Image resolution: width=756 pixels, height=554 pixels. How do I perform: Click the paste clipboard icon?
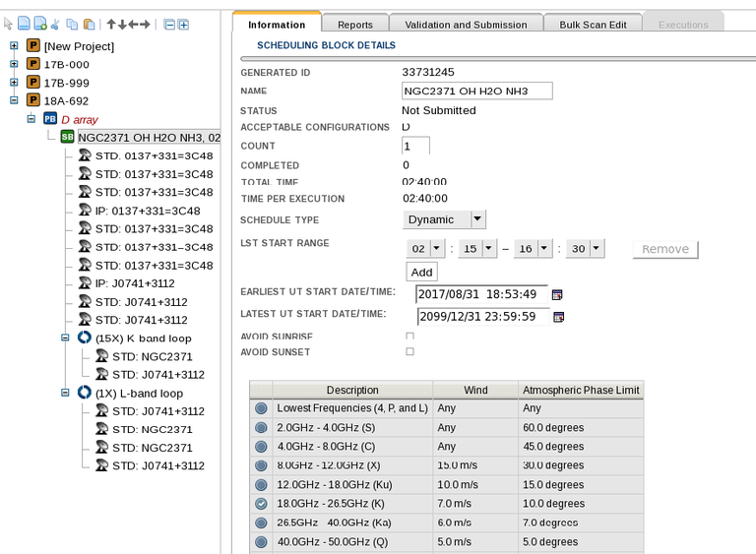pos(89,24)
